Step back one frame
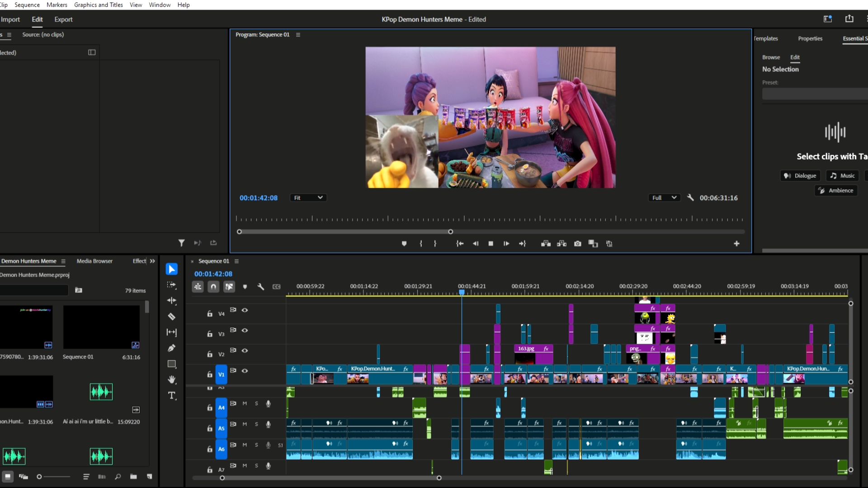 pos(475,244)
